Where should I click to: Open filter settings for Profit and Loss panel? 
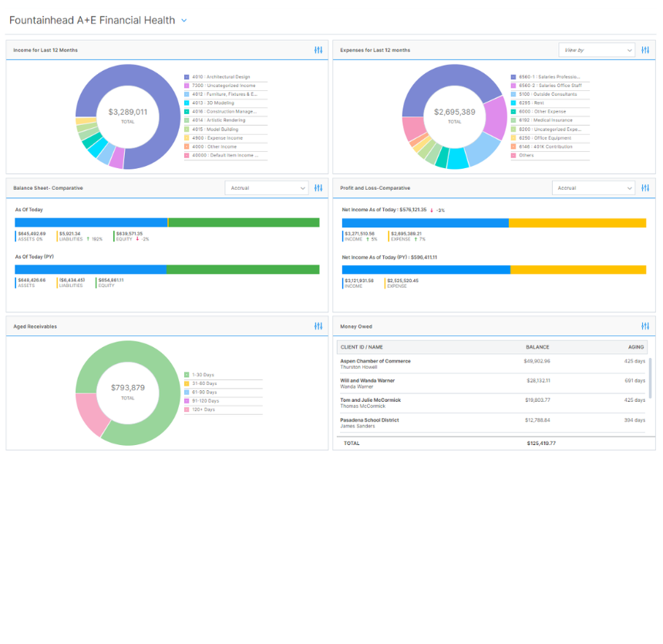point(645,187)
